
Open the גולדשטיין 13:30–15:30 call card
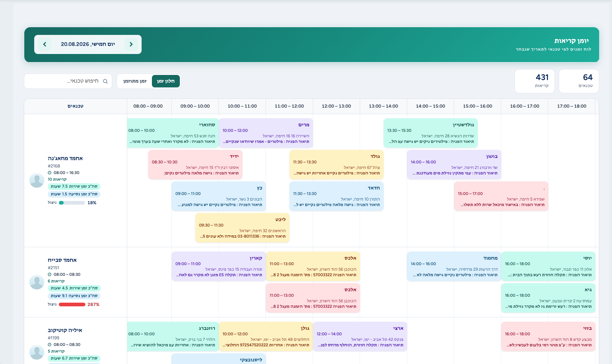[431, 133]
